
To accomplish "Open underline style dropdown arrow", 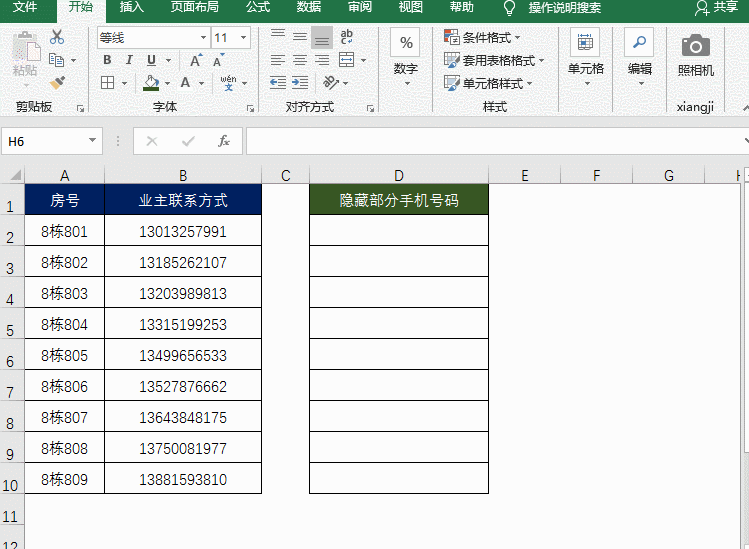I will (168, 60).
